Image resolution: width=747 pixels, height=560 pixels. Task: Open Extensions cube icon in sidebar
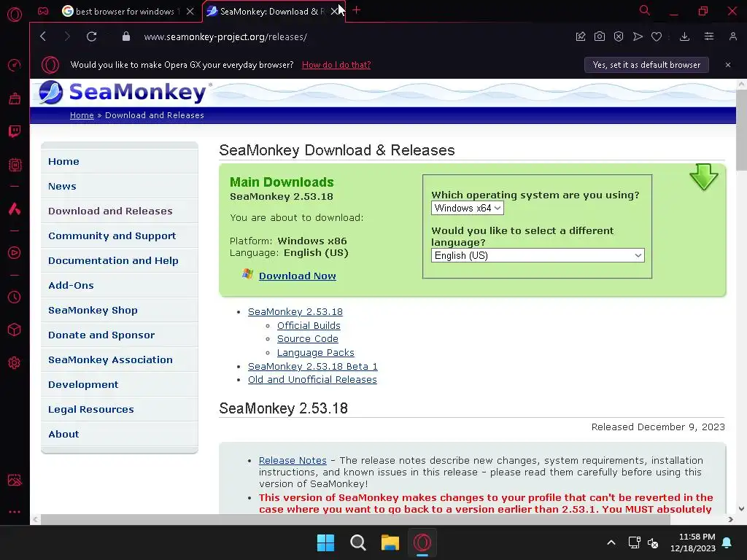[15, 330]
